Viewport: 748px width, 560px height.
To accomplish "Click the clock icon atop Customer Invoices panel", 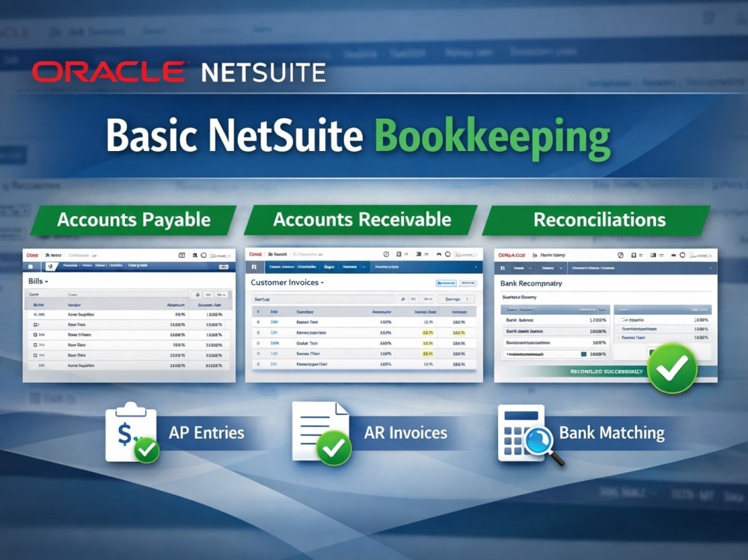I will coord(387,254).
